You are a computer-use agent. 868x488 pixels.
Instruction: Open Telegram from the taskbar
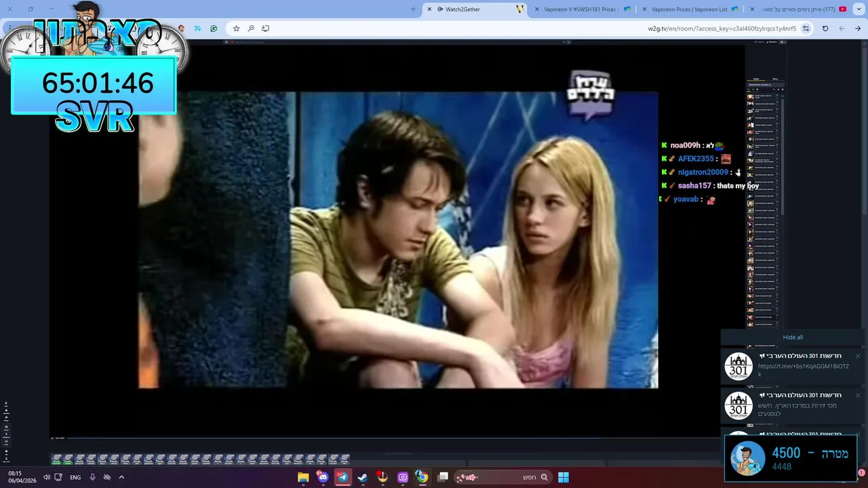[x=342, y=477]
